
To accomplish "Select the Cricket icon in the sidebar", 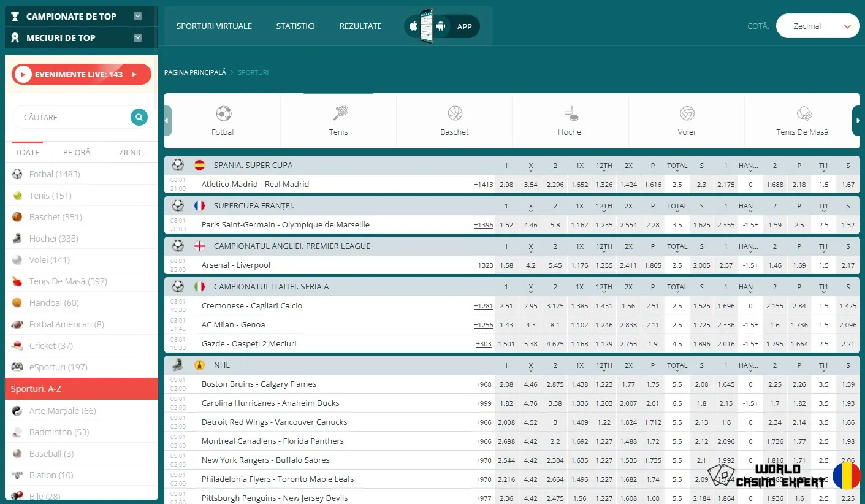I will (x=16, y=345).
